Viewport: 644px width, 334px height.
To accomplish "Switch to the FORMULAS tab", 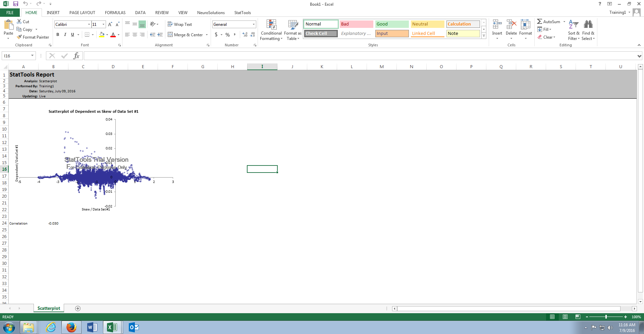I will click(x=115, y=12).
